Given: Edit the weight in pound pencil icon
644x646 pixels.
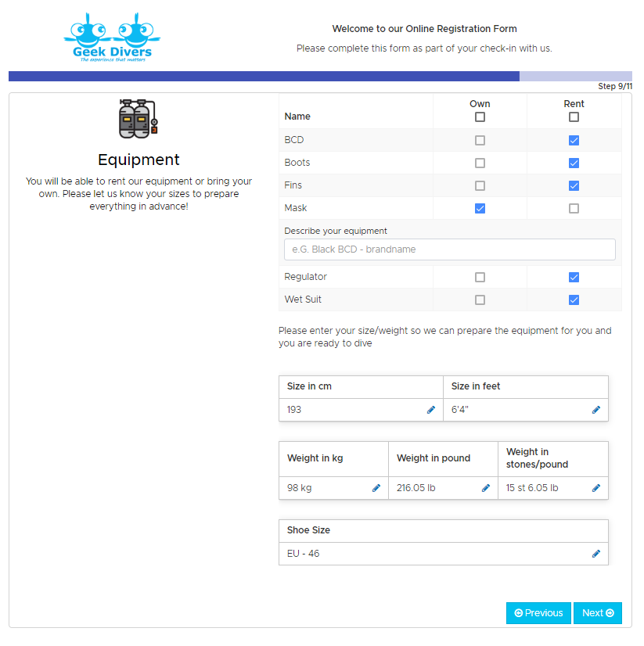Looking at the screenshot, I should point(486,488).
